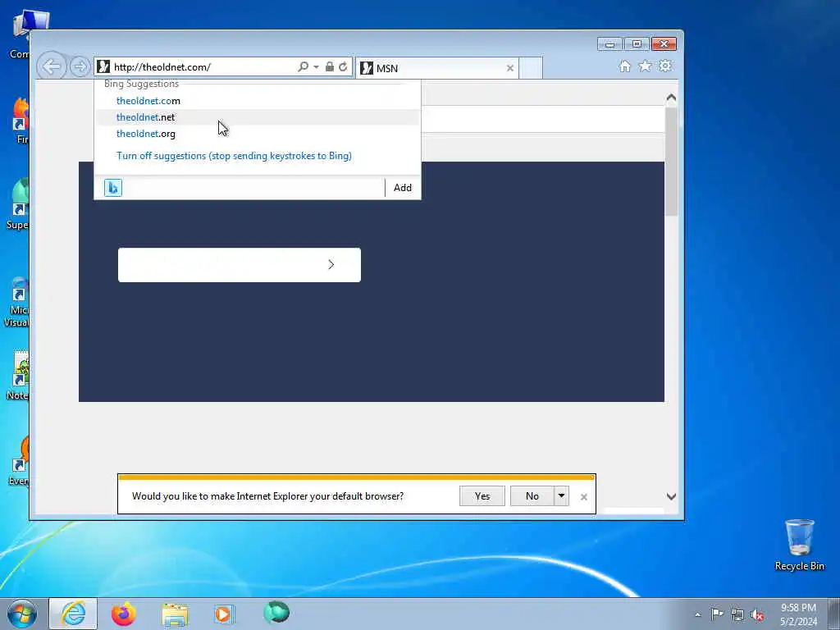
Task: Click Yes to make IE default
Action: pyautogui.click(x=482, y=496)
